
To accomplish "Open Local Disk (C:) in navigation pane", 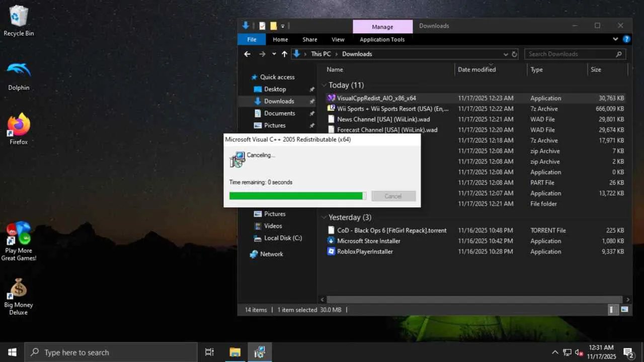I will (x=283, y=238).
